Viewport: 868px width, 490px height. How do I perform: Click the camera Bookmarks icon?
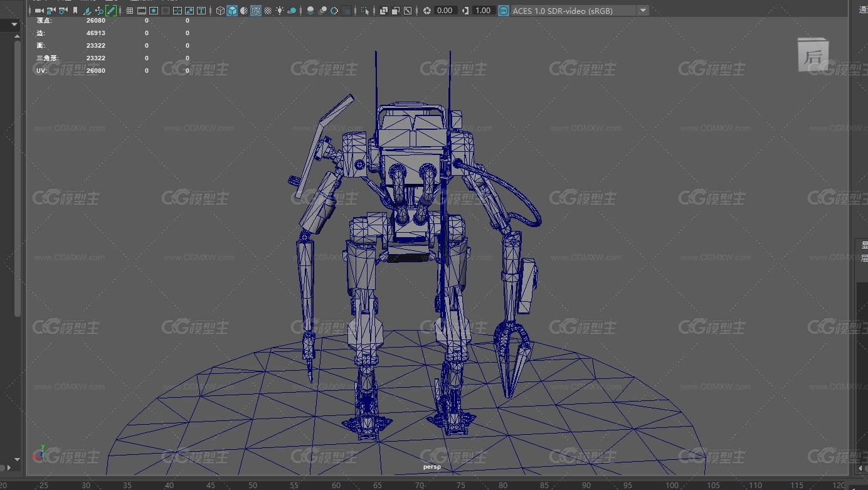tap(75, 11)
